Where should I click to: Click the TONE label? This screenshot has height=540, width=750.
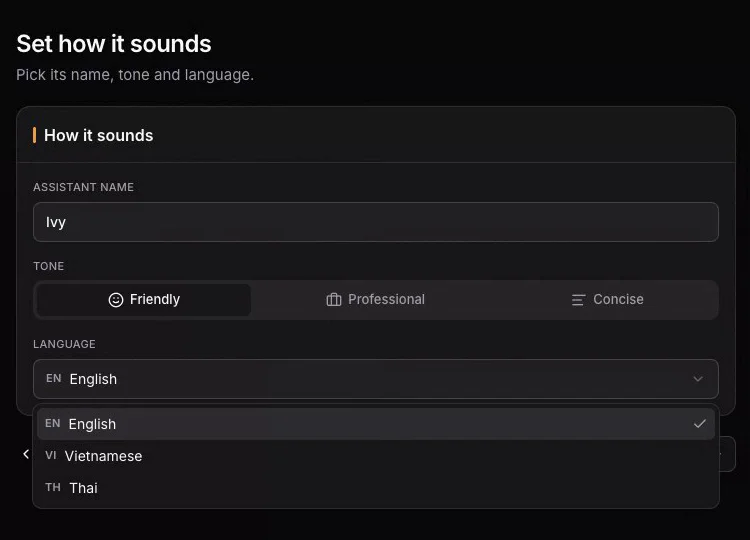[48, 266]
